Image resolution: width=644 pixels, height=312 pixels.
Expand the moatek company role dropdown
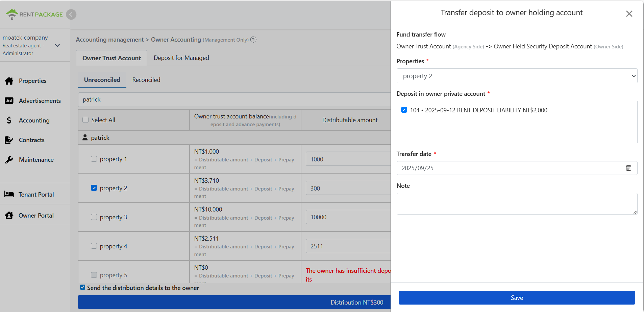(57, 45)
